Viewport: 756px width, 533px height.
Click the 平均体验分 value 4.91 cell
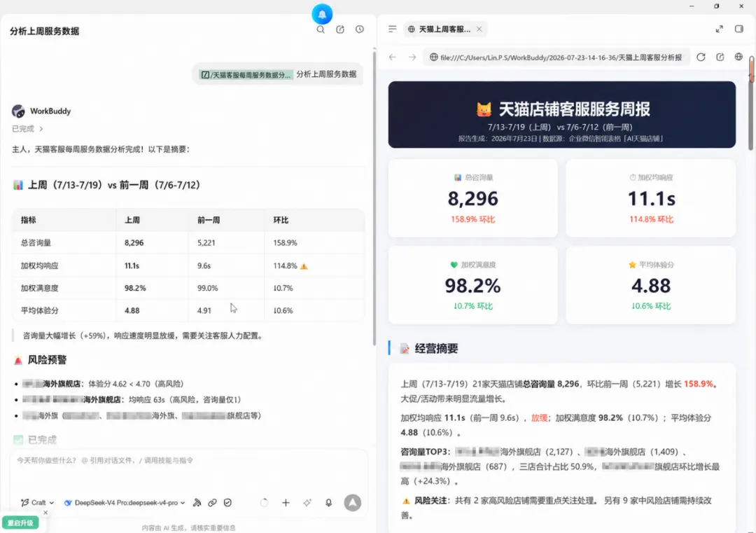[204, 311]
